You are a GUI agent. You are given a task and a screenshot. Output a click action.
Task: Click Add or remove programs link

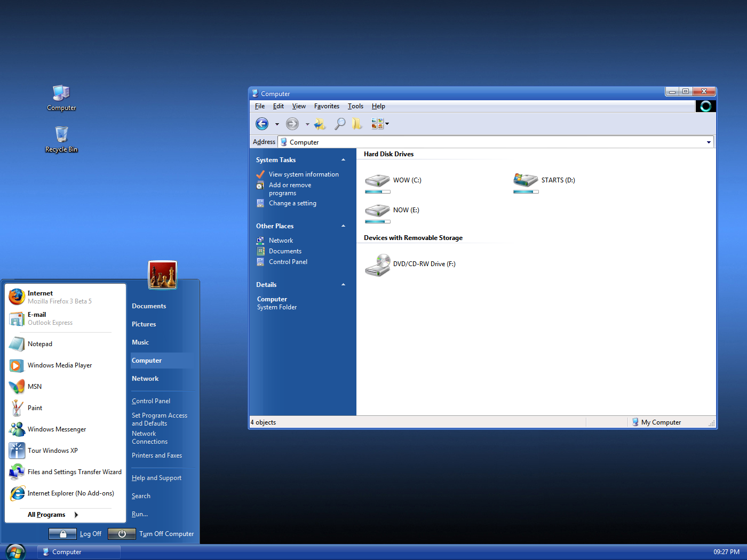tap(290, 189)
